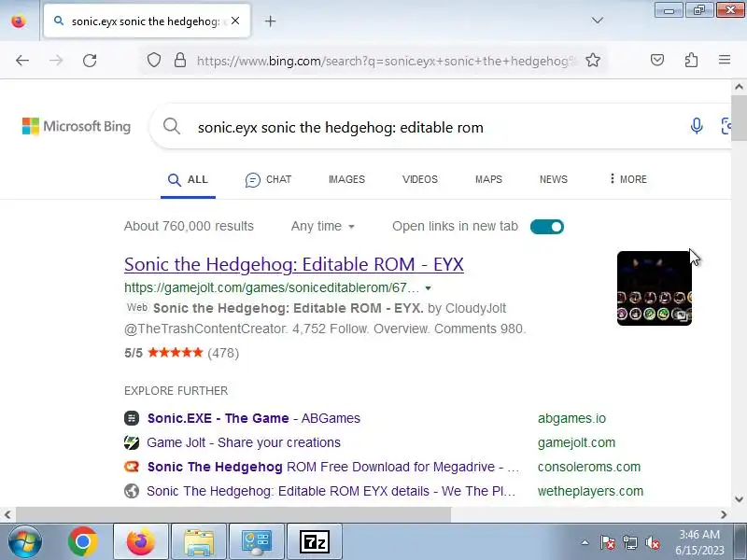
Task: Open Firefox View icon in tab bar
Action: [19, 21]
